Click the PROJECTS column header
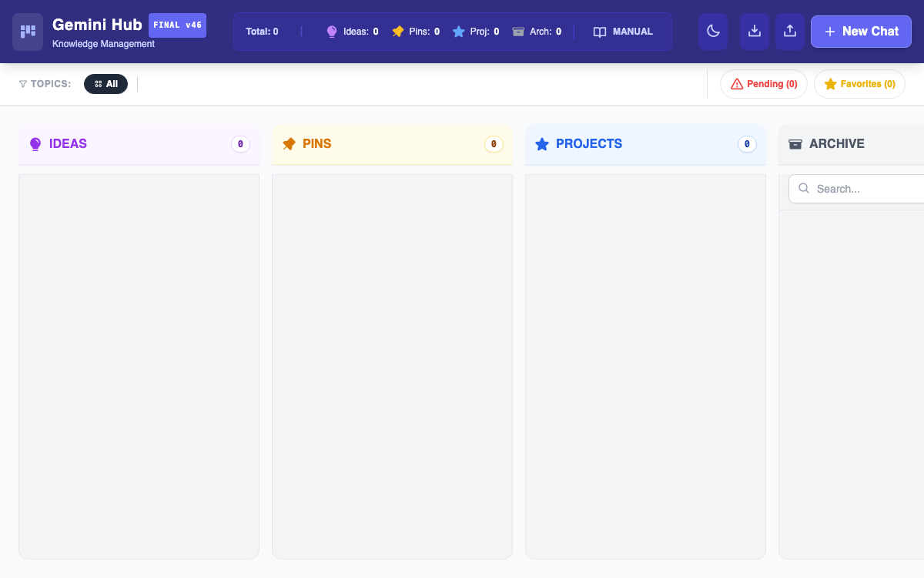The height and width of the screenshot is (578, 924). coord(645,144)
